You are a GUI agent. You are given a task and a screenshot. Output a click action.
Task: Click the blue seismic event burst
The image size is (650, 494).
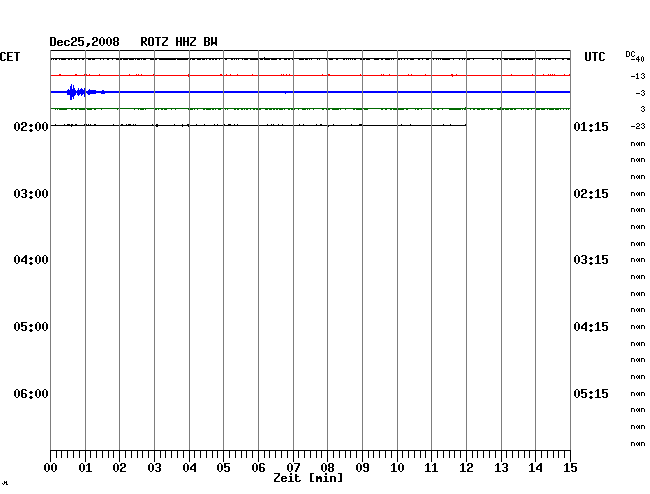click(85, 92)
